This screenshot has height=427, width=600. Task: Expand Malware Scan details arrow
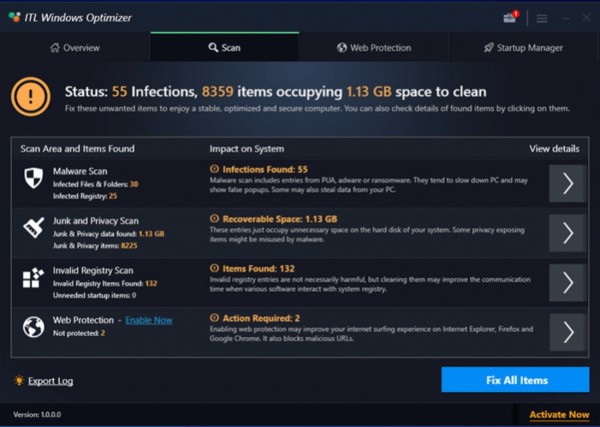click(568, 183)
